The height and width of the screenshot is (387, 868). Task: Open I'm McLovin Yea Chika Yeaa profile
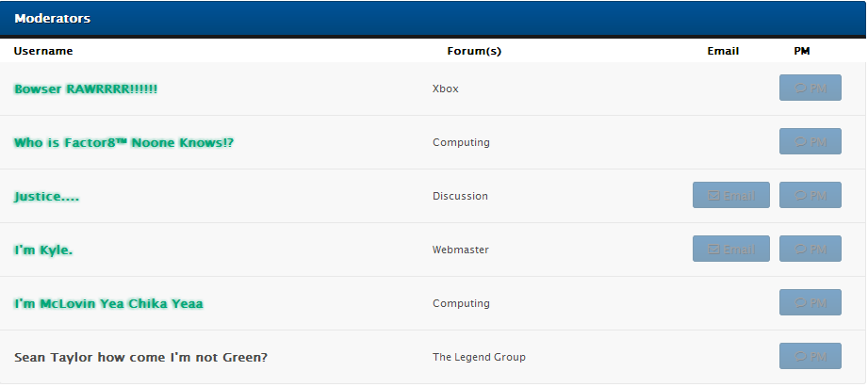tap(108, 304)
